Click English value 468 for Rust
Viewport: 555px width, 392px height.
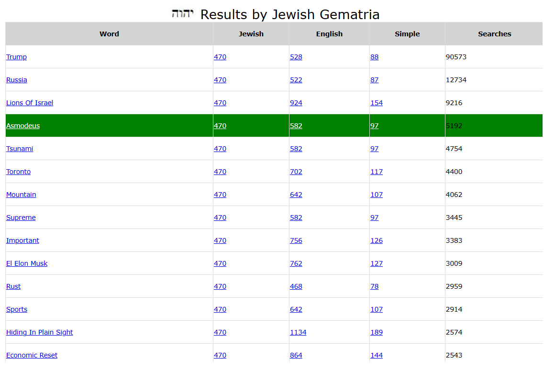click(x=296, y=286)
